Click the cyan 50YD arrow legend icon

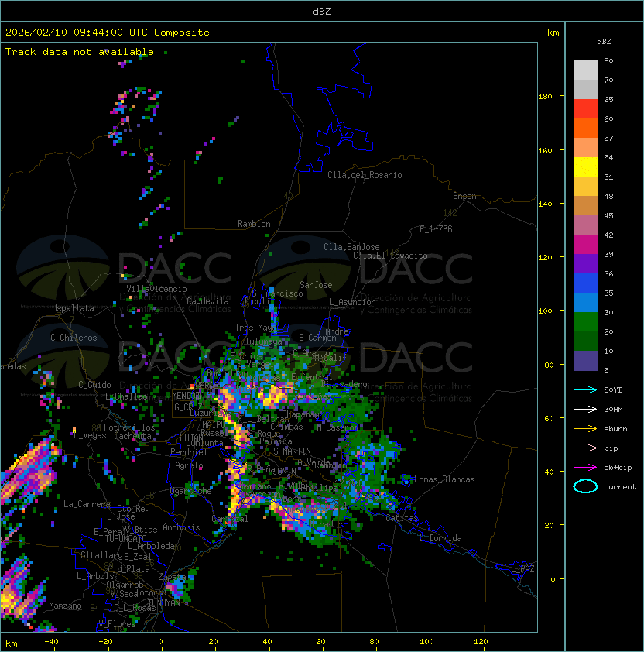585,390
